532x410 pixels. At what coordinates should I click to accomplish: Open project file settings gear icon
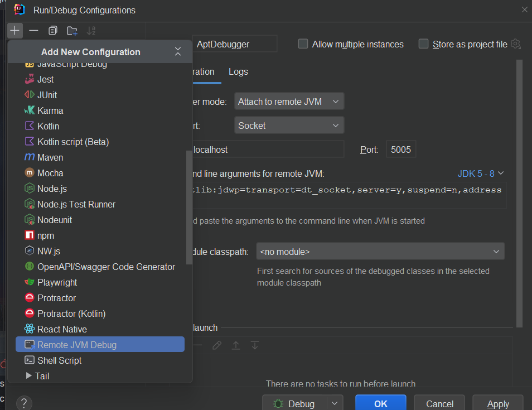click(515, 44)
